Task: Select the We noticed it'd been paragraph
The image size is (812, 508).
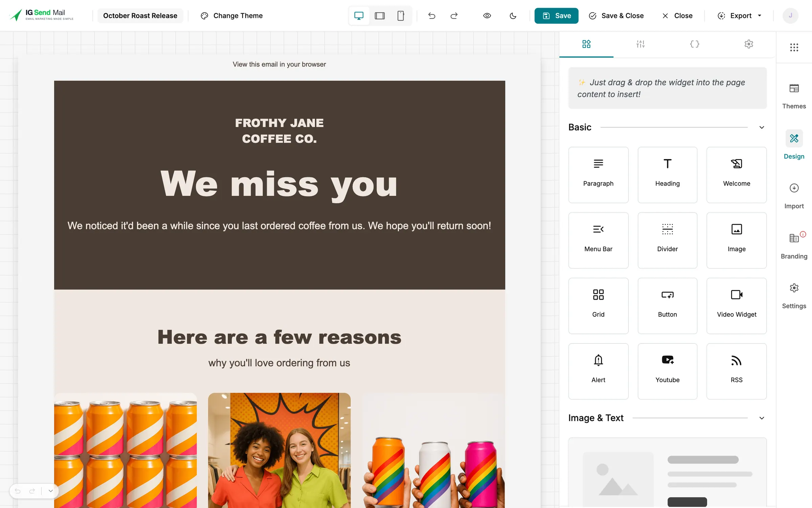Action: (x=279, y=226)
